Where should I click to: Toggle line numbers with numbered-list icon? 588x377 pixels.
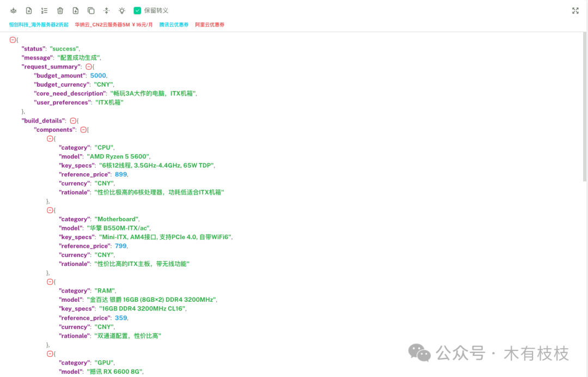pos(44,10)
